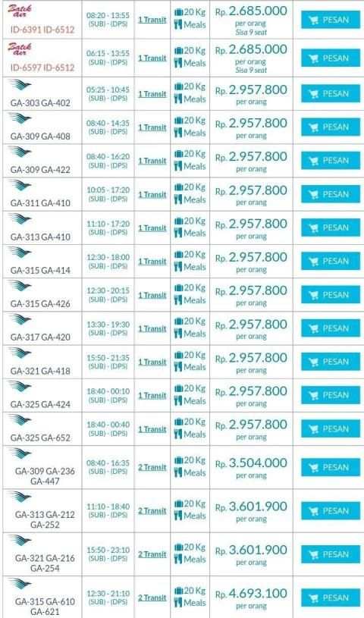364x618 pixels.
Task: Open 1 Transit link for 06:15 - 13:55 flight
Action: [x=152, y=58]
